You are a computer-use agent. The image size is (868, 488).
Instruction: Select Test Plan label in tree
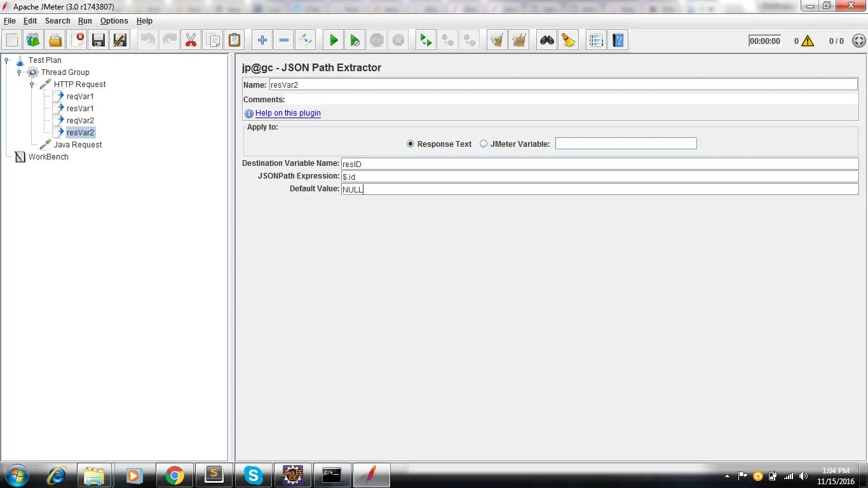(x=44, y=60)
